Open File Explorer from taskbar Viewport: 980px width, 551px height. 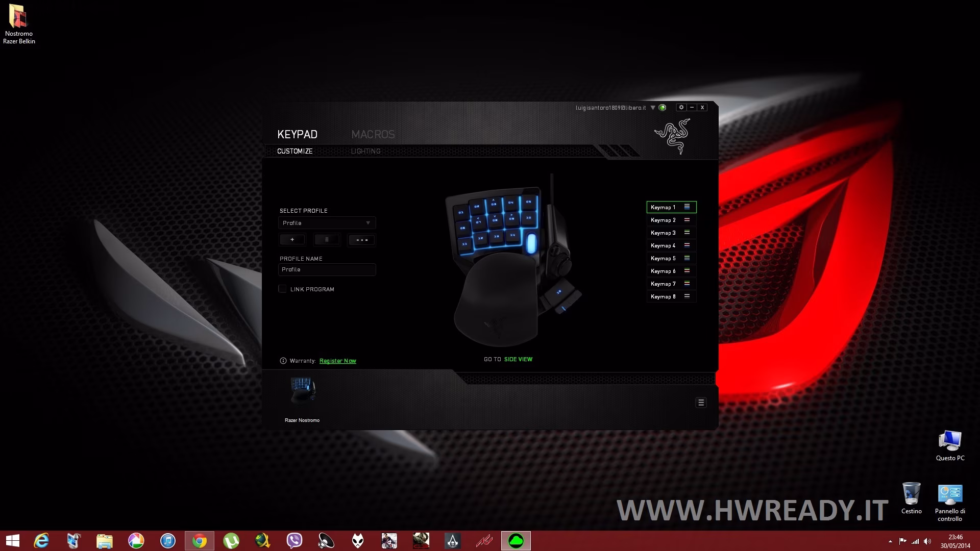pyautogui.click(x=105, y=541)
